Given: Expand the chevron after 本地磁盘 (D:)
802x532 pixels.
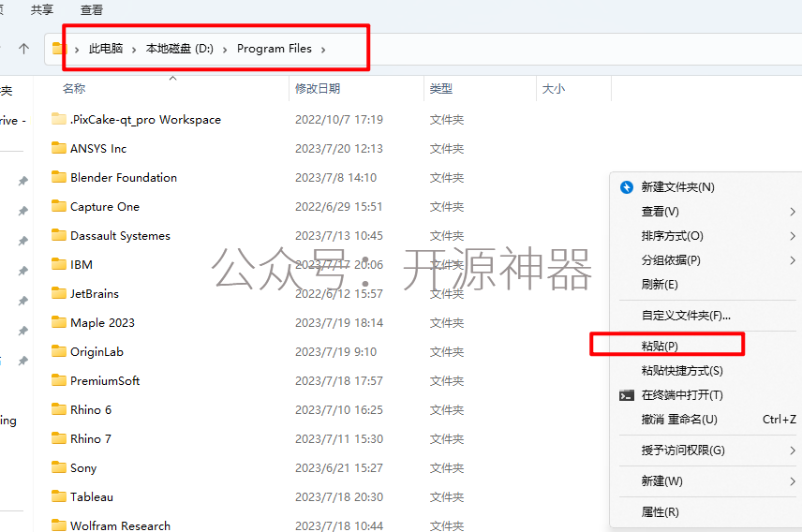Looking at the screenshot, I should 225,50.
